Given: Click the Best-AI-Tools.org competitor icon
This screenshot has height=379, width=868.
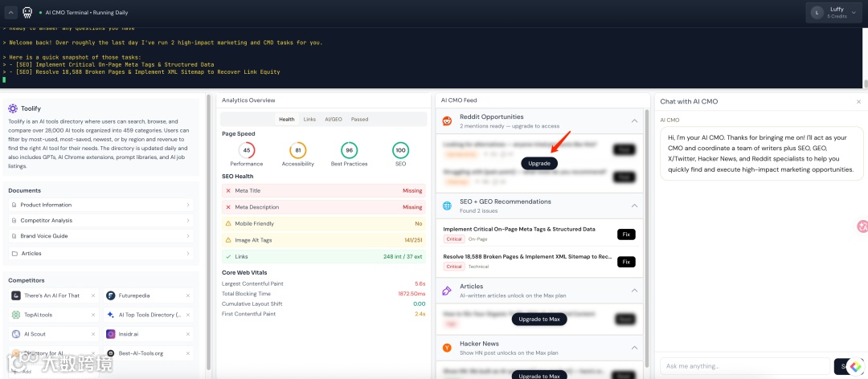Looking at the screenshot, I should [111, 353].
